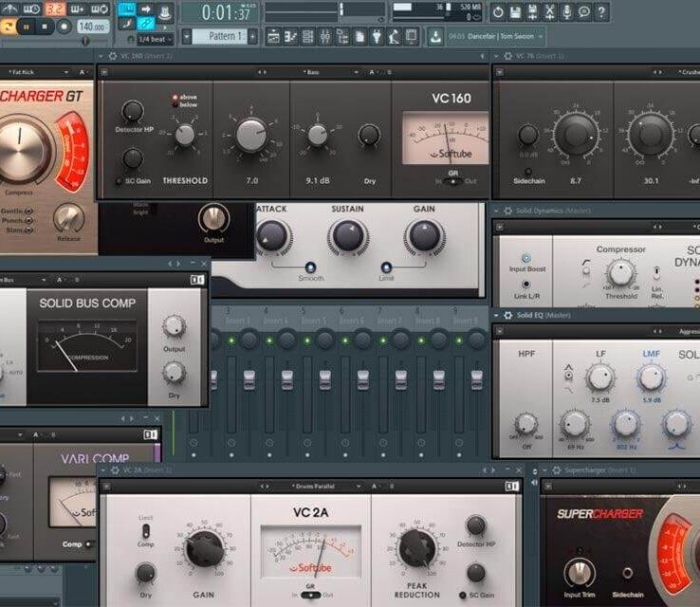Collapse the VC 76 window arrow
The height and width of the screenshot is (607, 700).
click(x=496, y=56)
